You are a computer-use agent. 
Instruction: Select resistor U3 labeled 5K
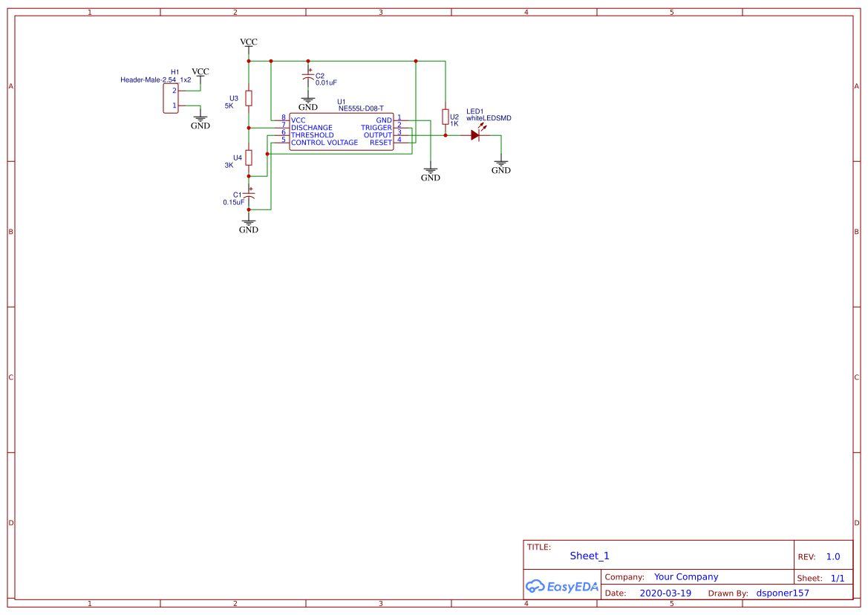tap(248, 100)
